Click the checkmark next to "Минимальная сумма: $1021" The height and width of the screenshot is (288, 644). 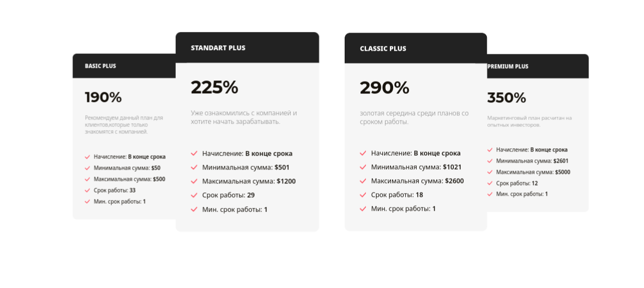pyautogui.click(x=363, y=167)
